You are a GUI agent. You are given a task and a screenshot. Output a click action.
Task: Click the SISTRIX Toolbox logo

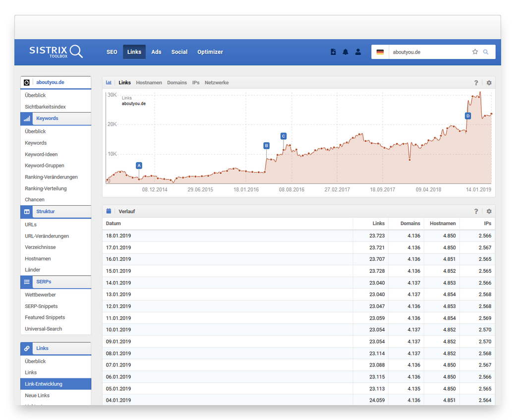coord(56,52)
